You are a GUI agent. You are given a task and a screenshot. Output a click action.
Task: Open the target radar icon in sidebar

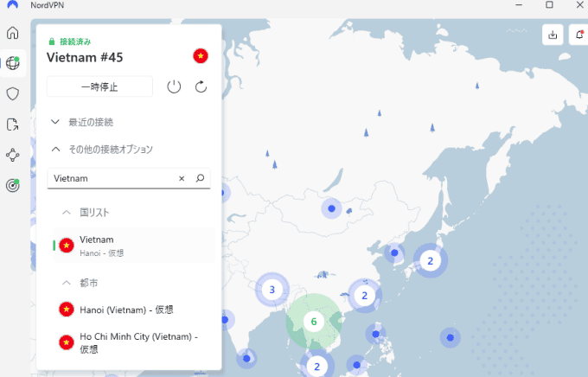click(x=13, y=185)
